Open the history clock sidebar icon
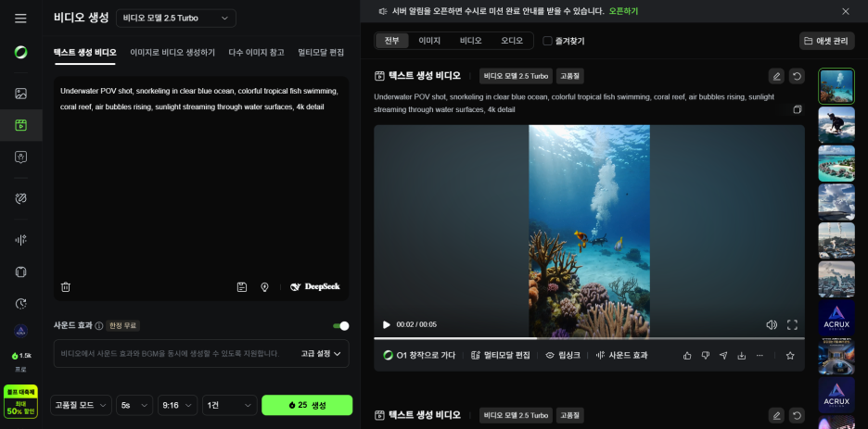Viewport: 868px width, 429px height. coord(20,304)
